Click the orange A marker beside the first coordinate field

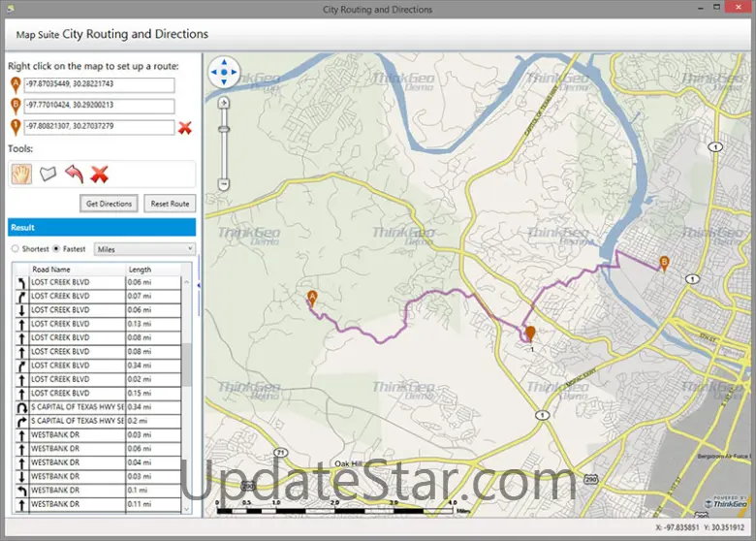16,85
